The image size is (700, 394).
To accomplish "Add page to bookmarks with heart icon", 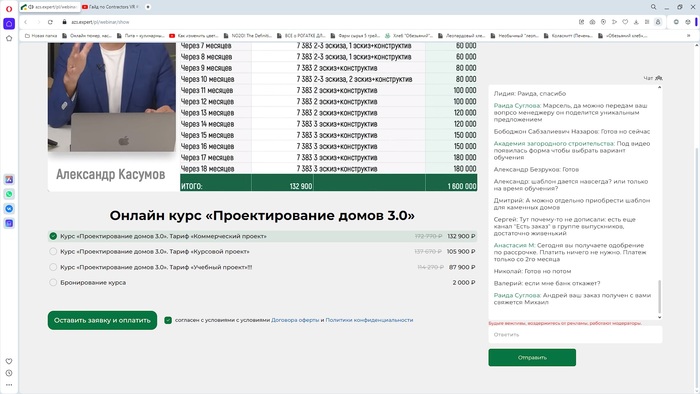I will tap(625, 22).
